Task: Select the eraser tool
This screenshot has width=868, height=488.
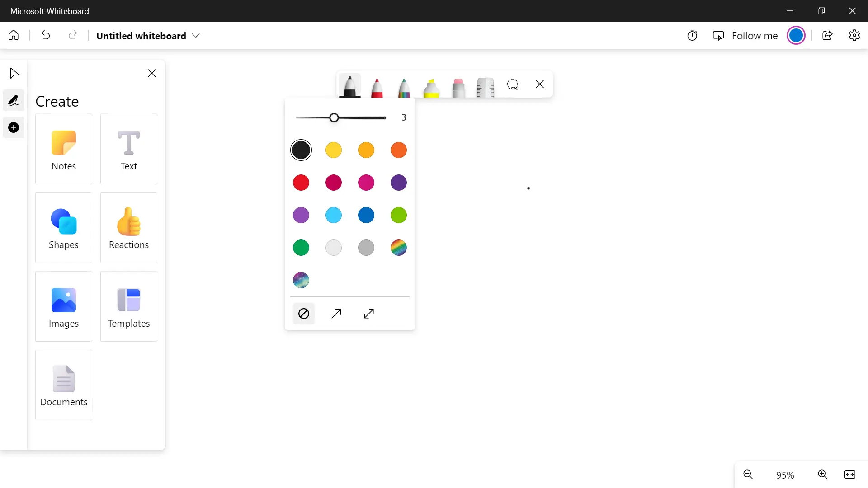Action: pyautogui.click(x=458, y=87)
